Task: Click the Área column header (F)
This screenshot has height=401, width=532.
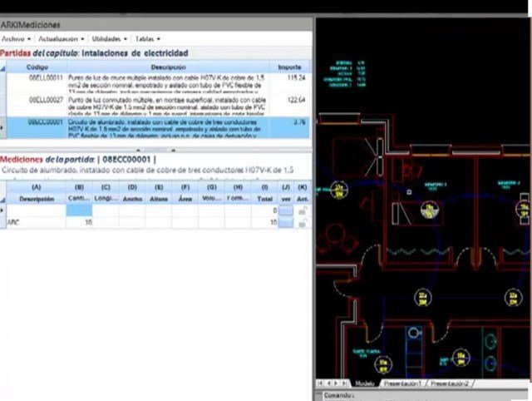Action: [185, 192]
